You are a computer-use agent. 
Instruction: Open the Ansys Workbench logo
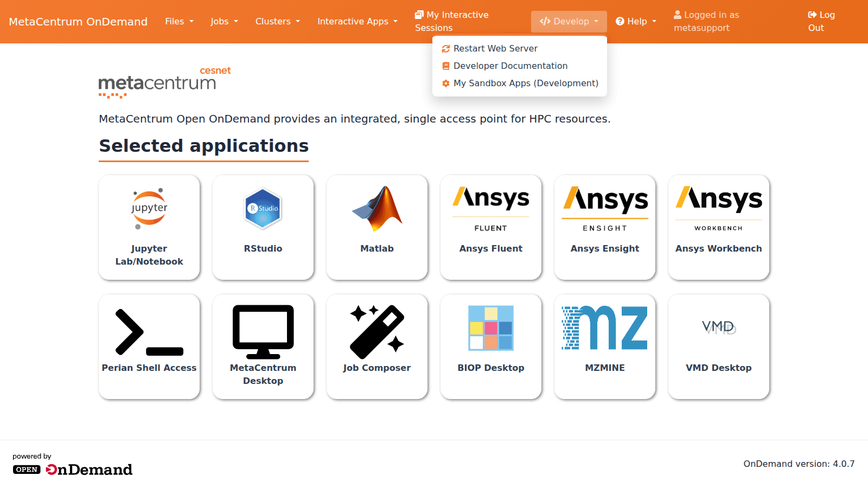coord(719,209)
